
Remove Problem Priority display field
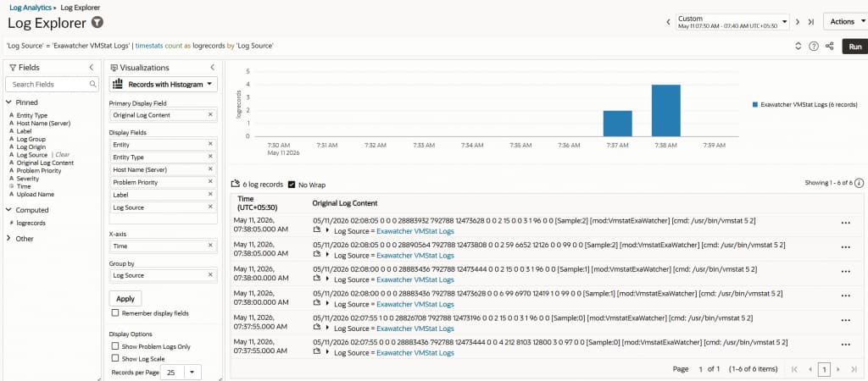click(x=210, y=182)
